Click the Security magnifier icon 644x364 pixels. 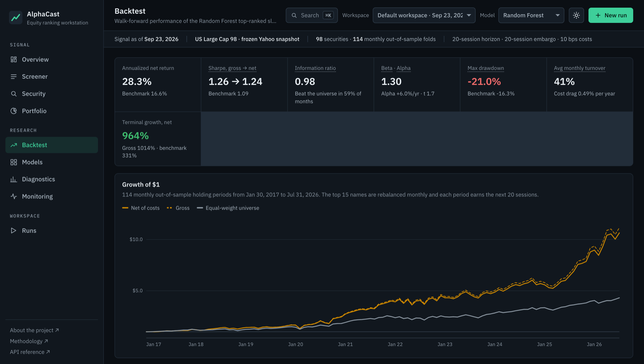point(14,94)
